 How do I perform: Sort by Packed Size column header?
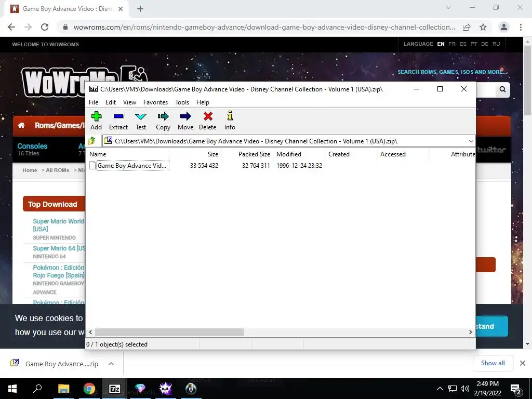[x=247, y=154]
